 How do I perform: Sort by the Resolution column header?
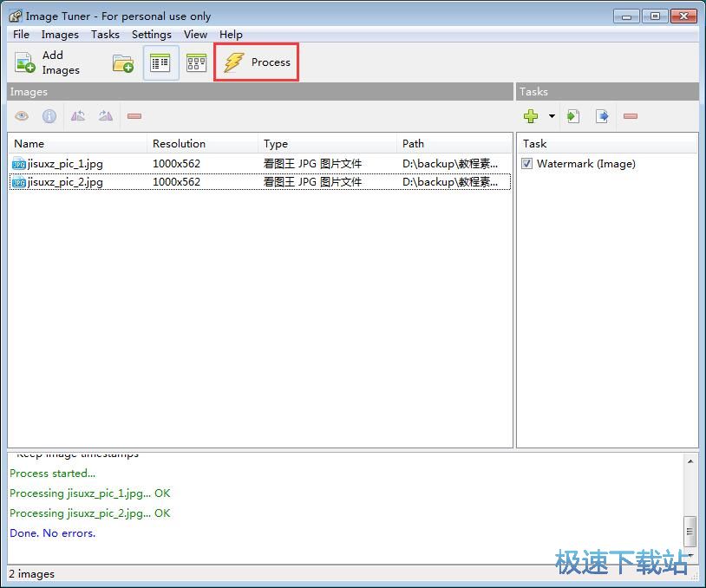click(x=202, y=144)
